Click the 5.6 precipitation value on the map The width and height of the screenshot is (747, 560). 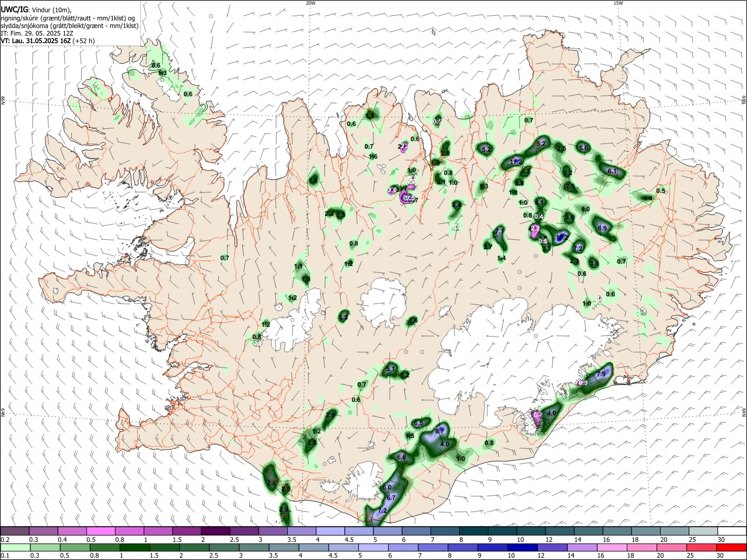click(584, 148)
